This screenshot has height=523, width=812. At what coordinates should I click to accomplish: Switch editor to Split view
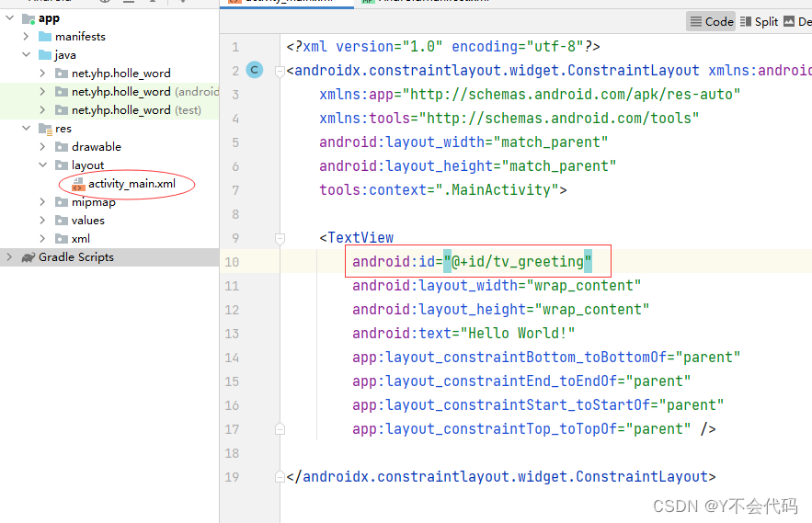pos(759,22)
